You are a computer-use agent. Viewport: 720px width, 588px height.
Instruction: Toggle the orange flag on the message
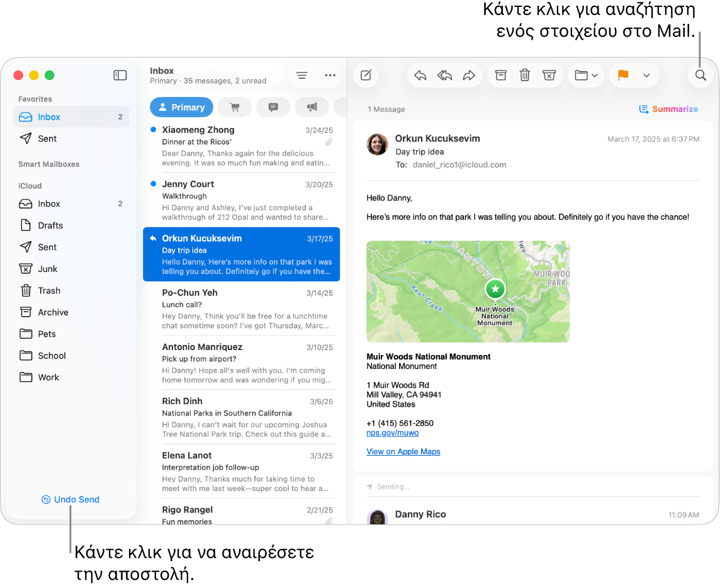click(622, 76)
